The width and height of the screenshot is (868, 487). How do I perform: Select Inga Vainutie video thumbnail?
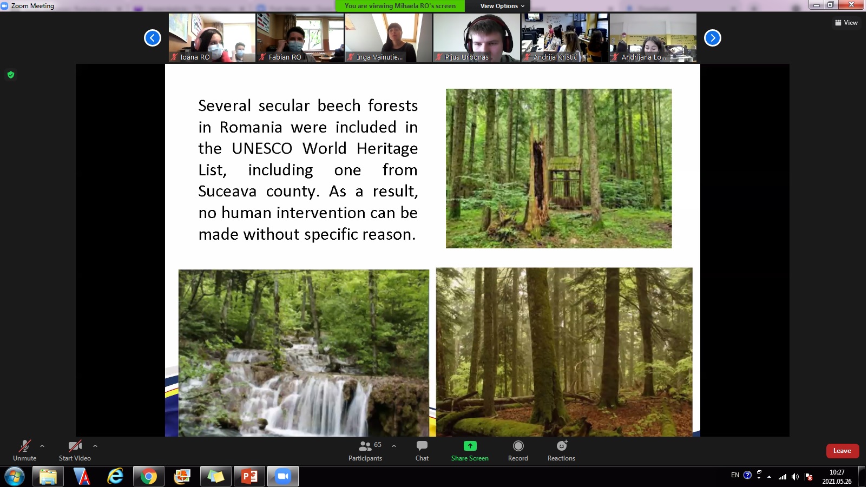(x=389, y=38)
